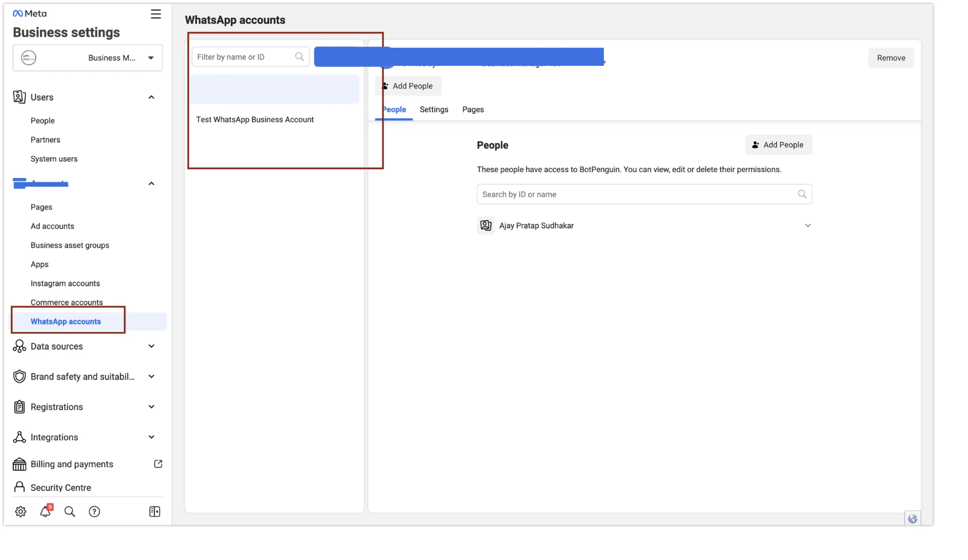Click the Billing and payments bank icon
The height and width of the screenshot is (560, 968).
pos(19,464)
